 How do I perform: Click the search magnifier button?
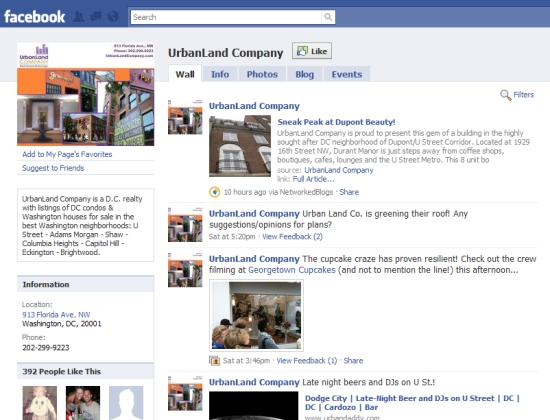pos(328,17)
